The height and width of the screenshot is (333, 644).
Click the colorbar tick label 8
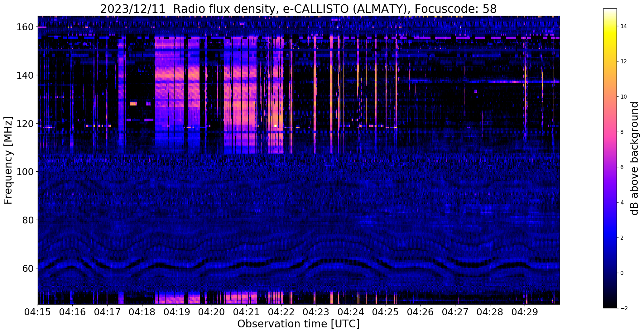[x=622, y=132]
